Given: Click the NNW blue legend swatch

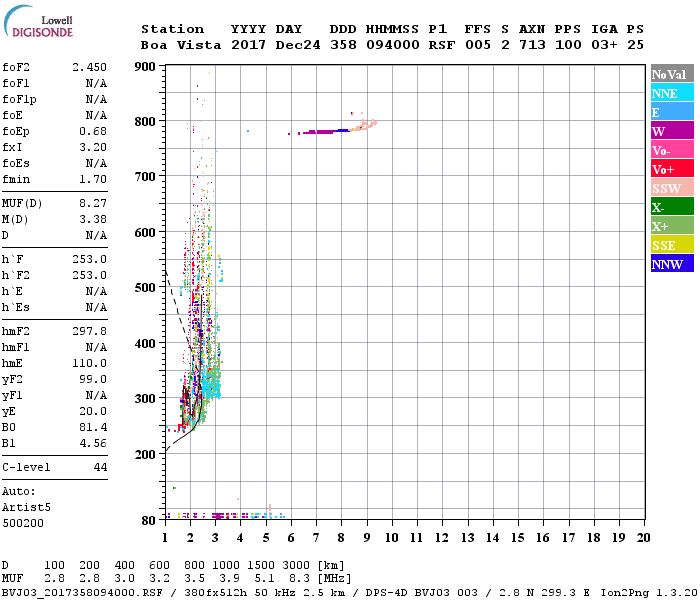Looking at the screenshot, I should click(669, 264).
